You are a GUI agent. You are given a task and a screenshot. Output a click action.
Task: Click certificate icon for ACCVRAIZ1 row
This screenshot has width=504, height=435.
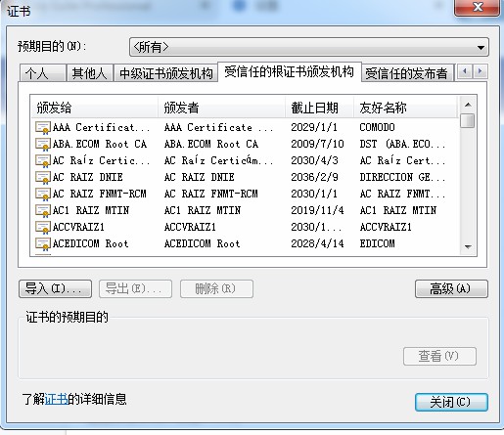tap(43, 227)
